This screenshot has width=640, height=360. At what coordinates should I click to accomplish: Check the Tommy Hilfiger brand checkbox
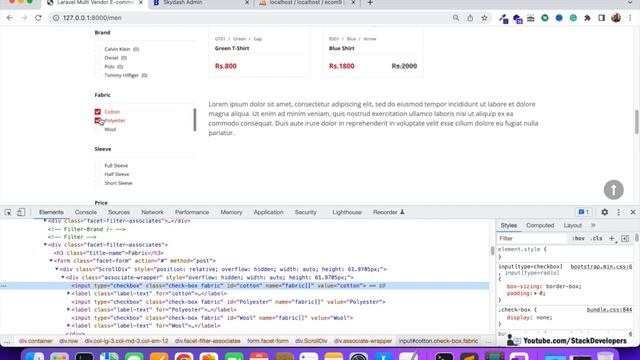(x=98, y=76)
